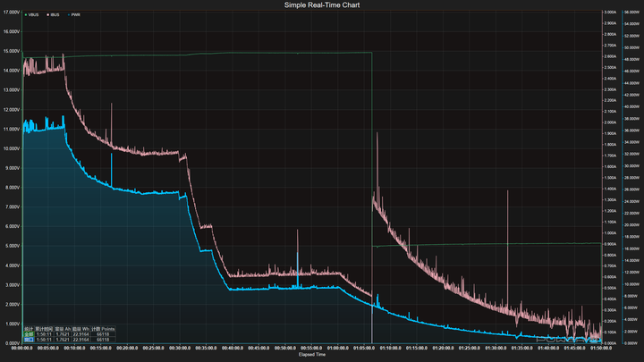Toggle the IBUS series legend entry
The height and width of the screenshot is (362, 644).
(x=53, y=15)
